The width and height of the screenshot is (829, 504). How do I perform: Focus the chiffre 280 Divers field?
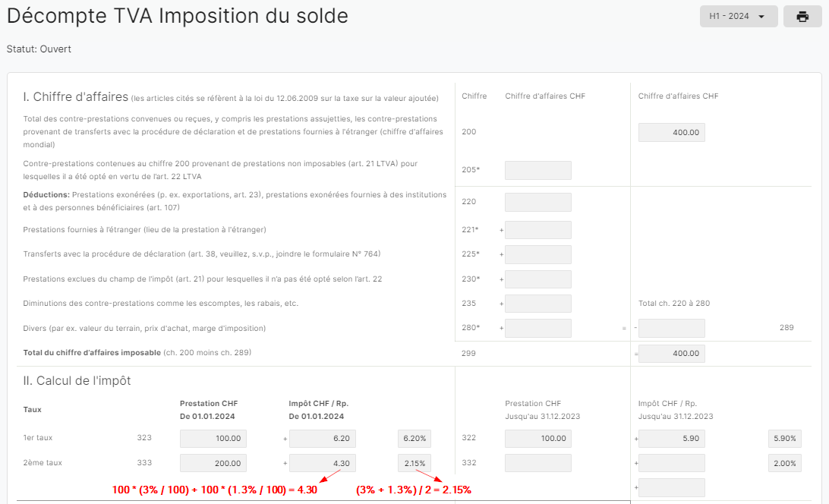pyautogui.click(x=537, y=328)
